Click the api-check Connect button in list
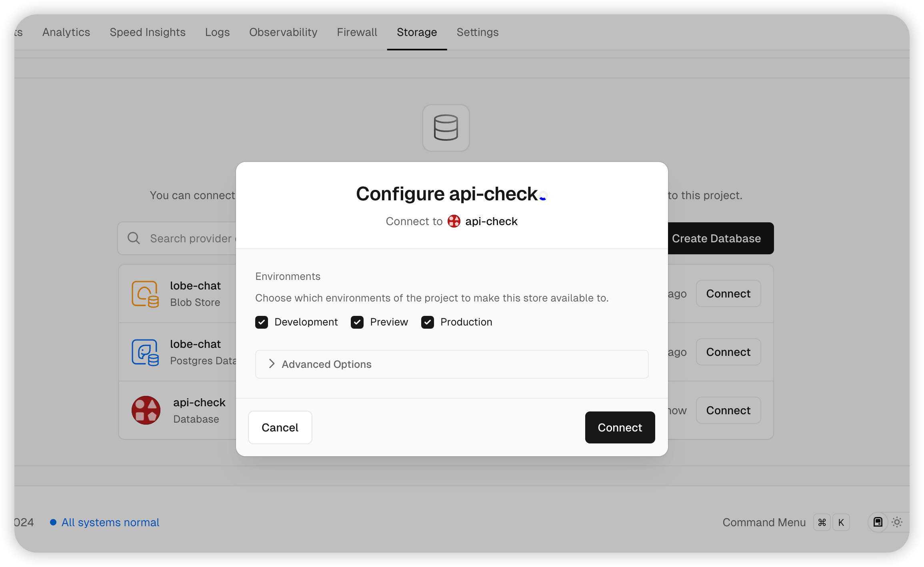 [728, 410]
